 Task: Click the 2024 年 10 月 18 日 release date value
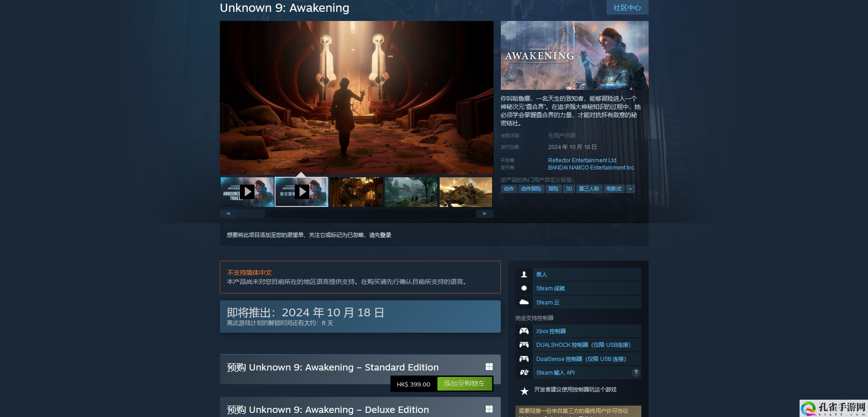click(x=572, y=147)
